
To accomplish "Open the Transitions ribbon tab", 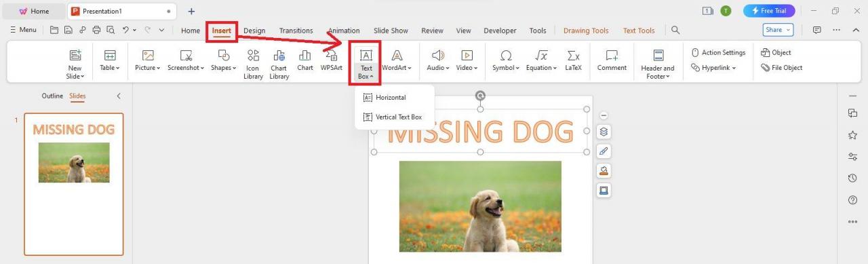I will click(296, 31).
